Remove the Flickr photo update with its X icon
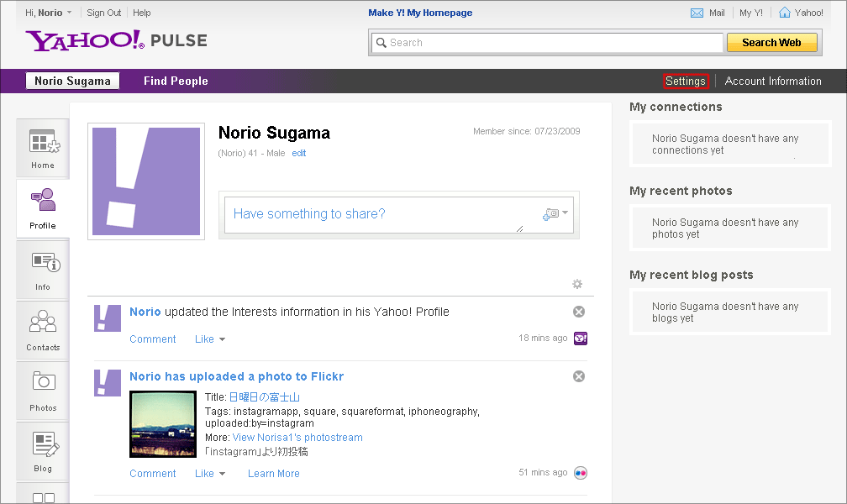 click(578, 376)
